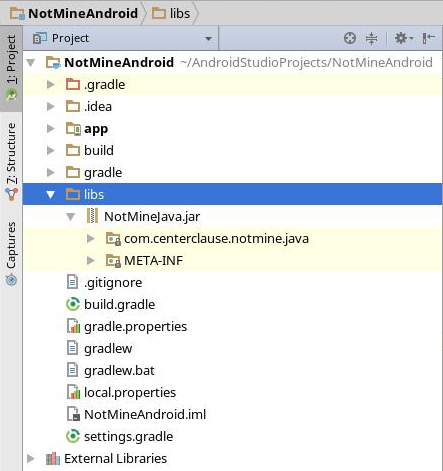Open the gear settings menu icon
The height and width of the screenshot is (471, 443).
tap(404, 38)
